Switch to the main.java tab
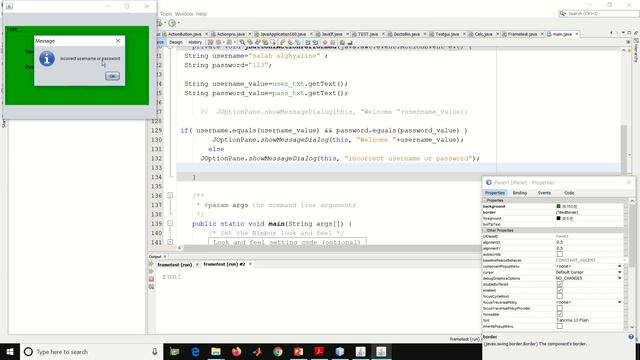The height and width of the screenshot is (360, 640). pos(562,34)
